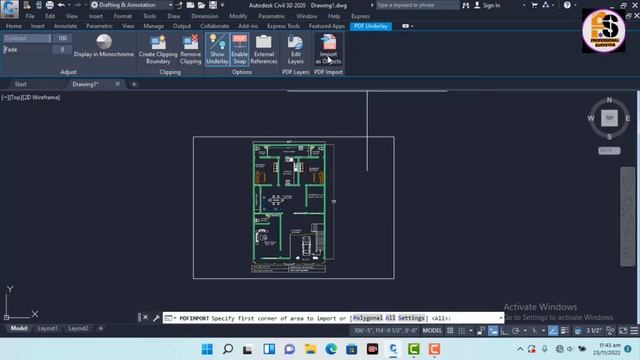Click the Start file tab
The image size is (640, 360).
point(20,84)
